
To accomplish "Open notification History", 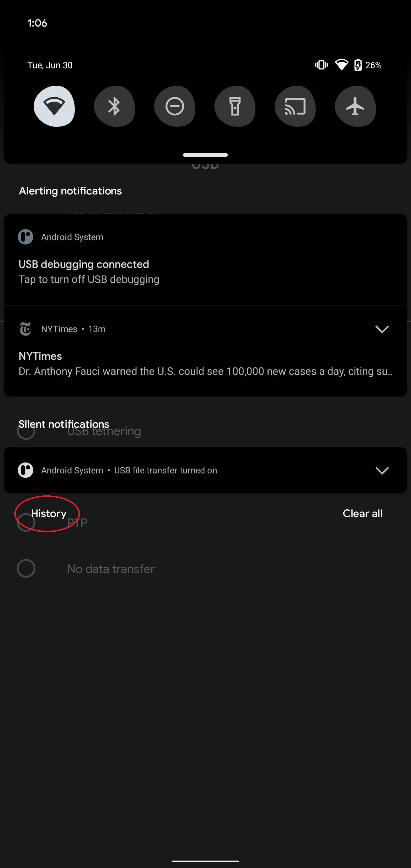I will (x=49, y=514).
